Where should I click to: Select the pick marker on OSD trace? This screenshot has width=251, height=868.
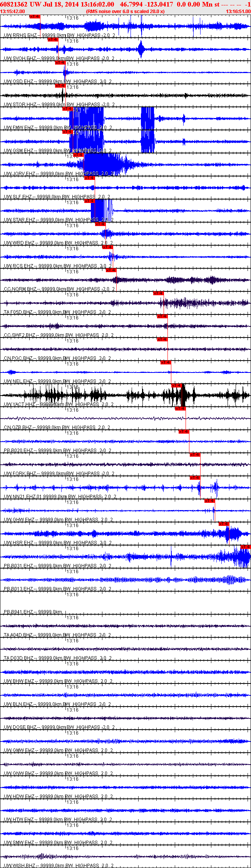tap(60, 62)
